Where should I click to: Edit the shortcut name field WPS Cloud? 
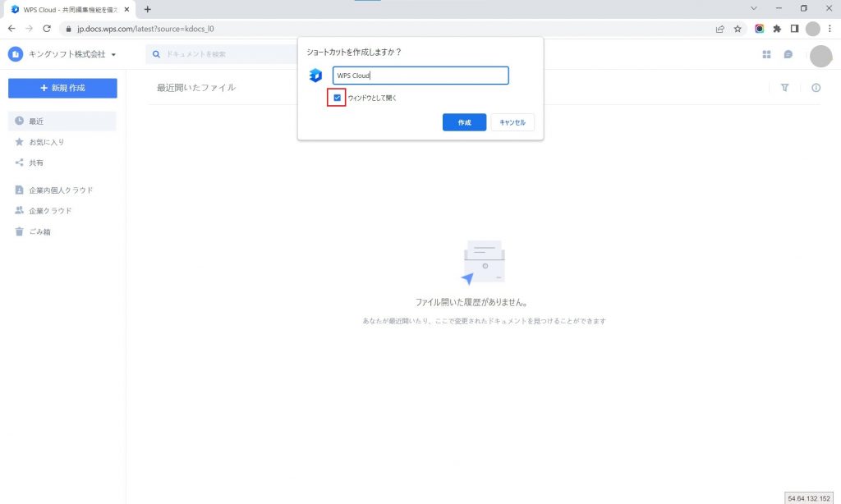420,76
